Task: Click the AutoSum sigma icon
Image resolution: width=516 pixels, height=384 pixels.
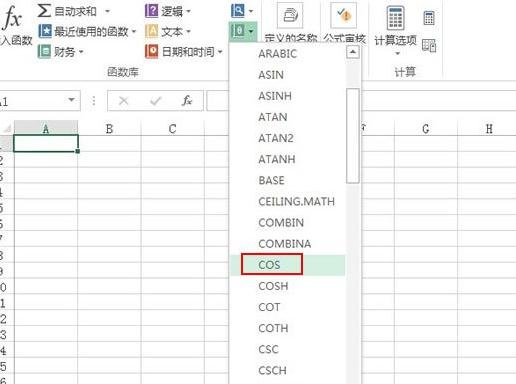Action: (44, 11)
